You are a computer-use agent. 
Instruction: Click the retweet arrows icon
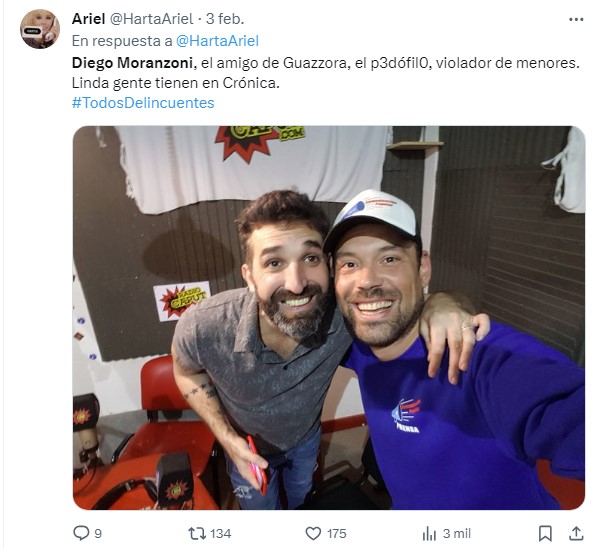pyautogui.click(x=197, y=533)
